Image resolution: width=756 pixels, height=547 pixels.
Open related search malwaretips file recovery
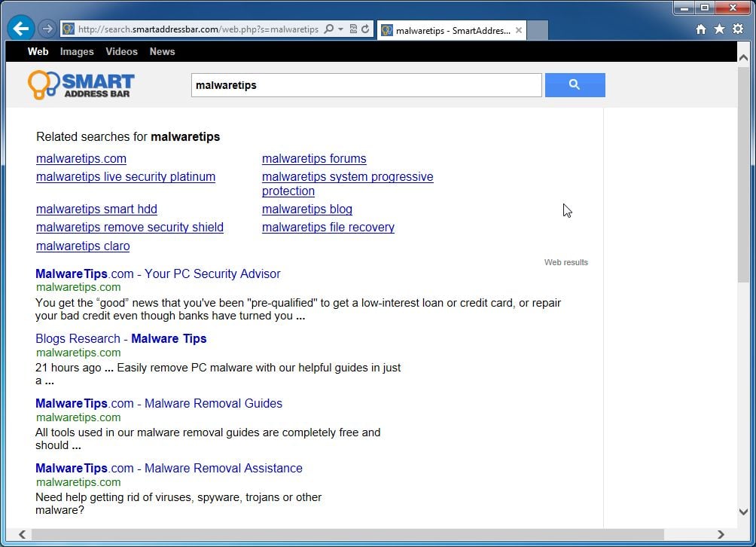pos(328,228)
